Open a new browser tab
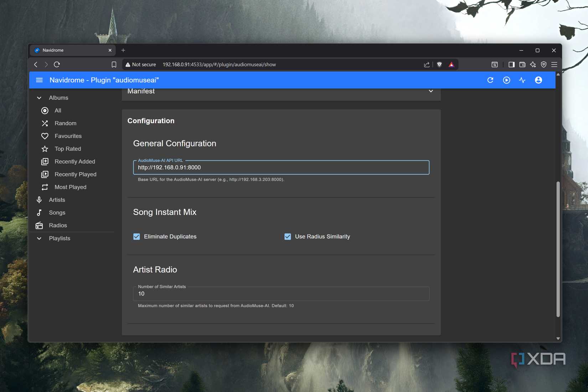The height and width of the screenshot is (392, 588). point(123,50)
